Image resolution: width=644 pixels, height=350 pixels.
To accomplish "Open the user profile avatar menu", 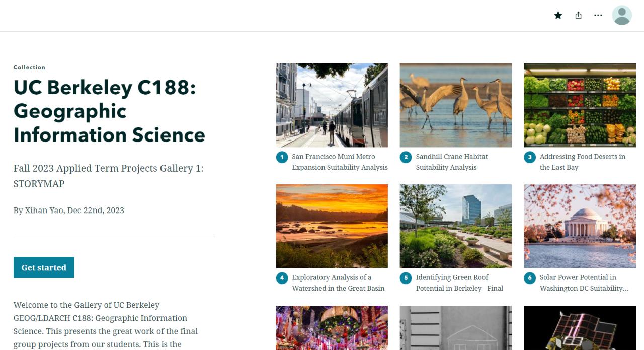I will click(x=622, y=15).
